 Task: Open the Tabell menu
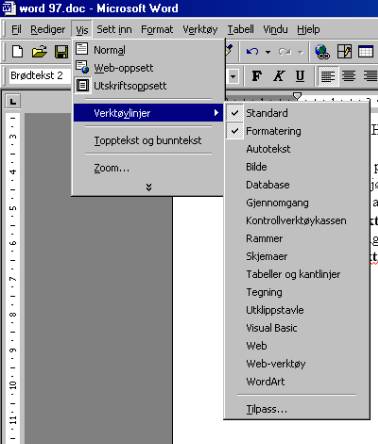click(x=241, y=30)
